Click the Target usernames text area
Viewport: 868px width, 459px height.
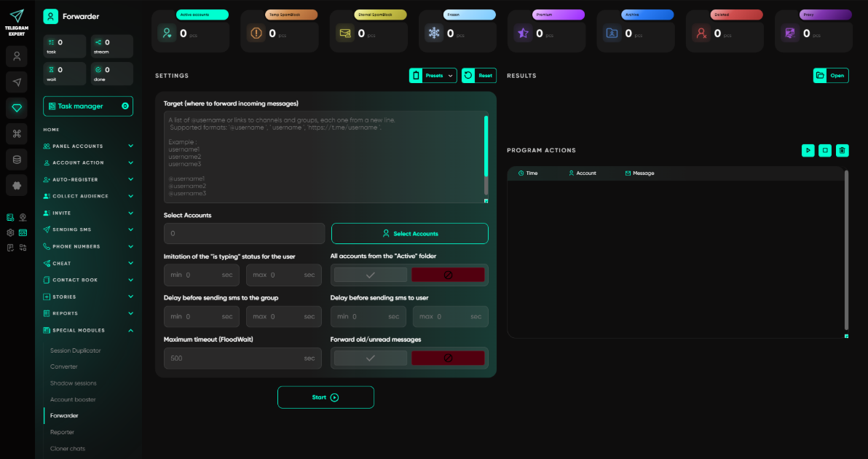(324, 157)
